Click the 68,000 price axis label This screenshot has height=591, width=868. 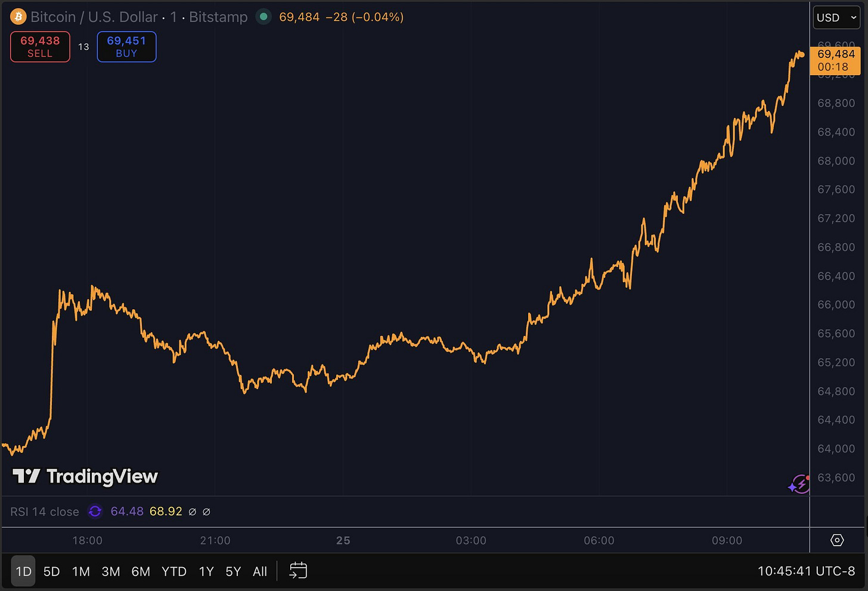coord(836,161)
